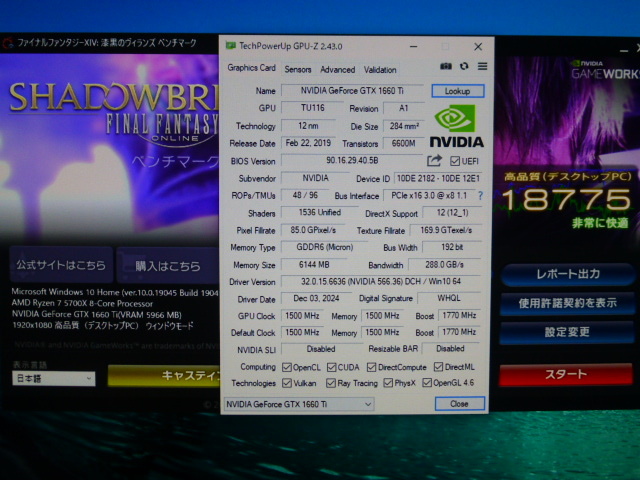Image resolution: width=640 pixels, height=480 pixels.
Task: Click the Name field NVIDIA GeForce GTX 1660 Ti
Action: (x=353, y=91)
